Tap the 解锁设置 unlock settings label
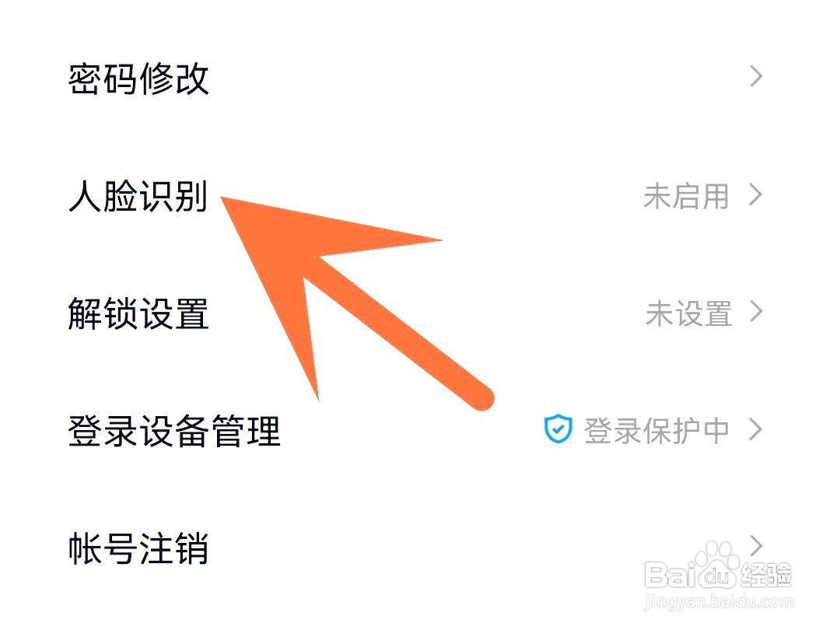The width and height of the screenshot is (840, 630). click(138, 313)
